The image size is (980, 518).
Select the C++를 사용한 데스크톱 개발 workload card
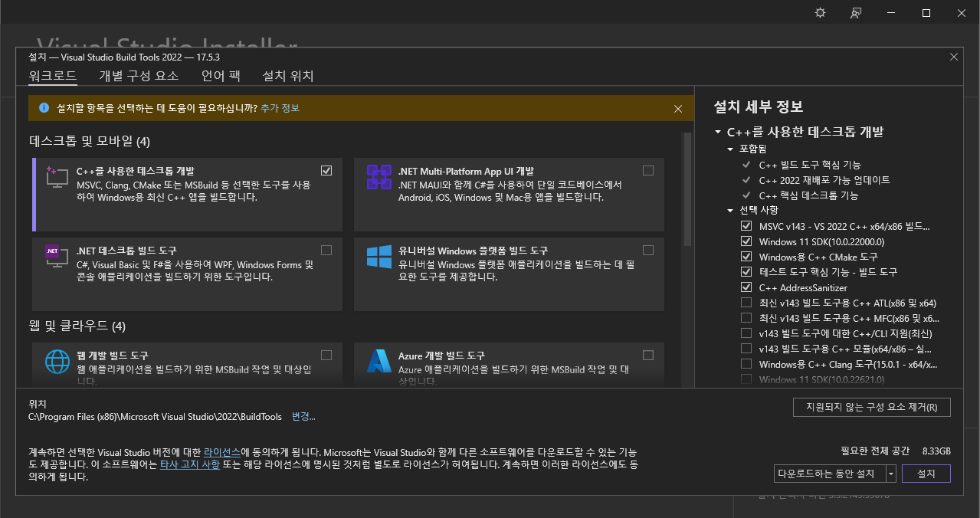coord(187,195)
